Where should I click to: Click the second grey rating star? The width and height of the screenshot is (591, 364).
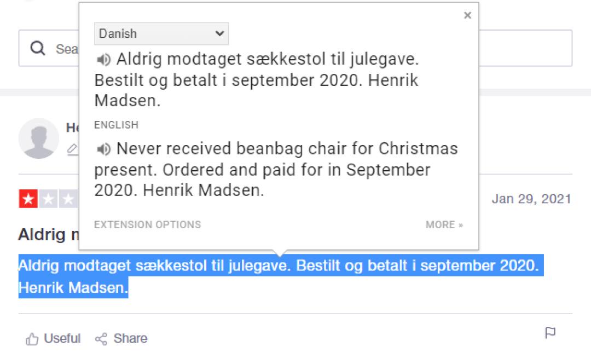pyautogui.click(x=48, y=199)
